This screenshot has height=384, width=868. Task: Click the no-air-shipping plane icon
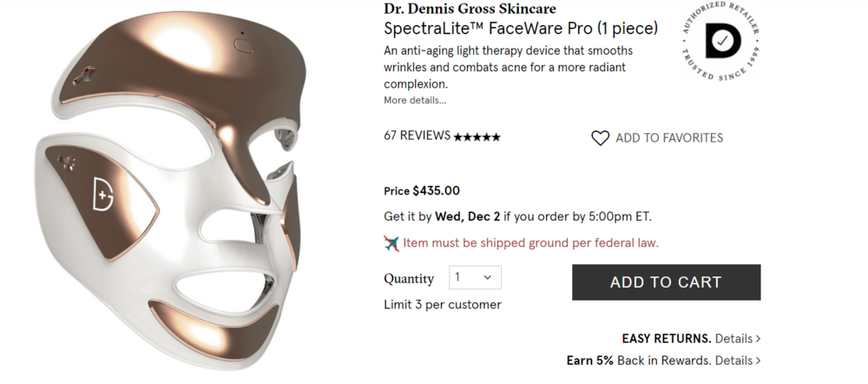pos(391,242)
